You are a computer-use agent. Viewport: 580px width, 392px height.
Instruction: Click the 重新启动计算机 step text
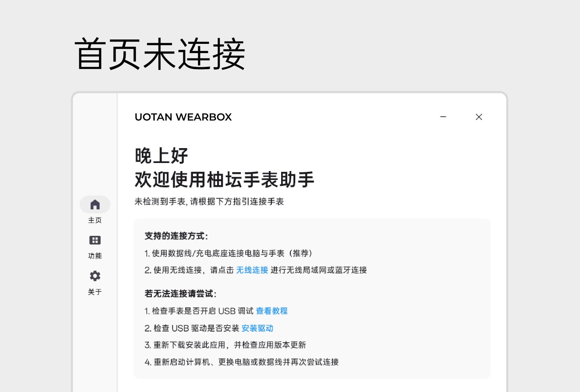click(241, 362)
